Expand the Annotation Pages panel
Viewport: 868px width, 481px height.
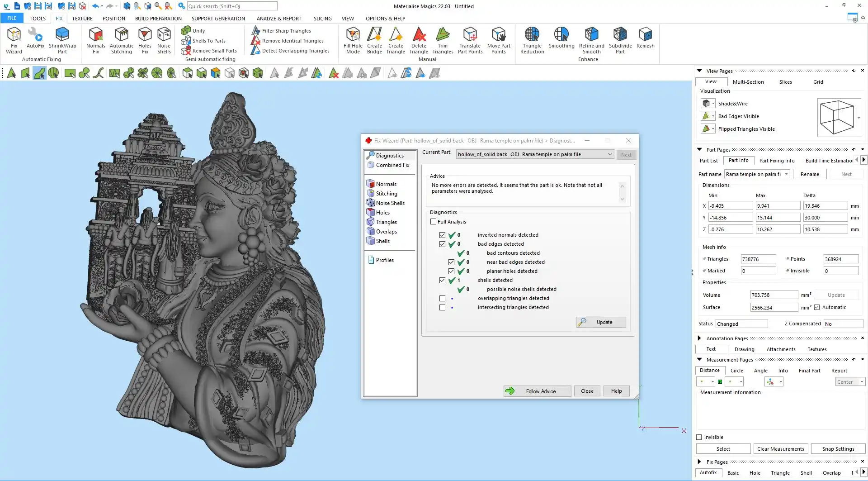coord(699,338)
